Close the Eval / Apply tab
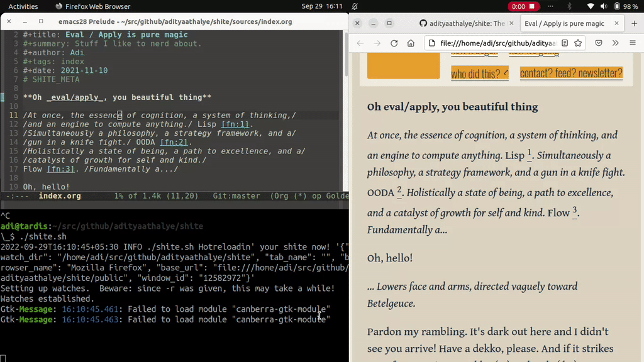 pos(616,23)
